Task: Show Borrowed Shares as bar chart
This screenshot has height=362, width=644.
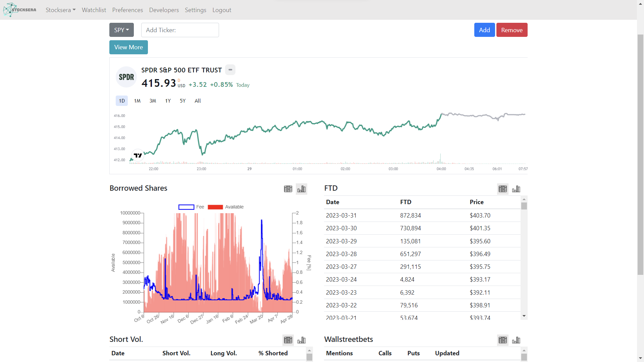Action: click(x=301, y=189)
